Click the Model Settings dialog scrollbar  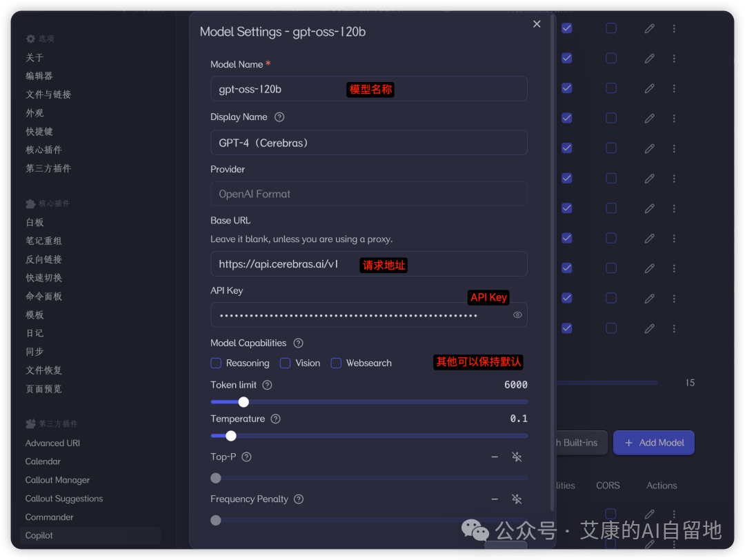552,263
